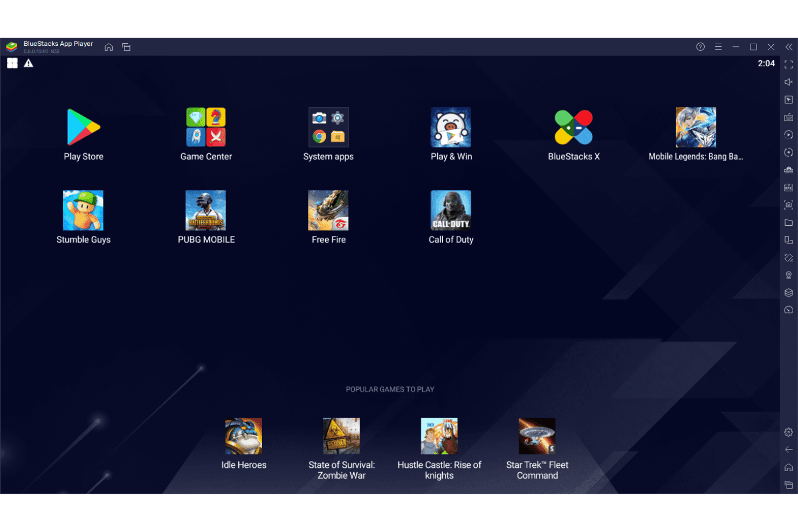The width and height of the screenshot is (798, 532).
Task: Launch Game Center
Action: (206, 128)
